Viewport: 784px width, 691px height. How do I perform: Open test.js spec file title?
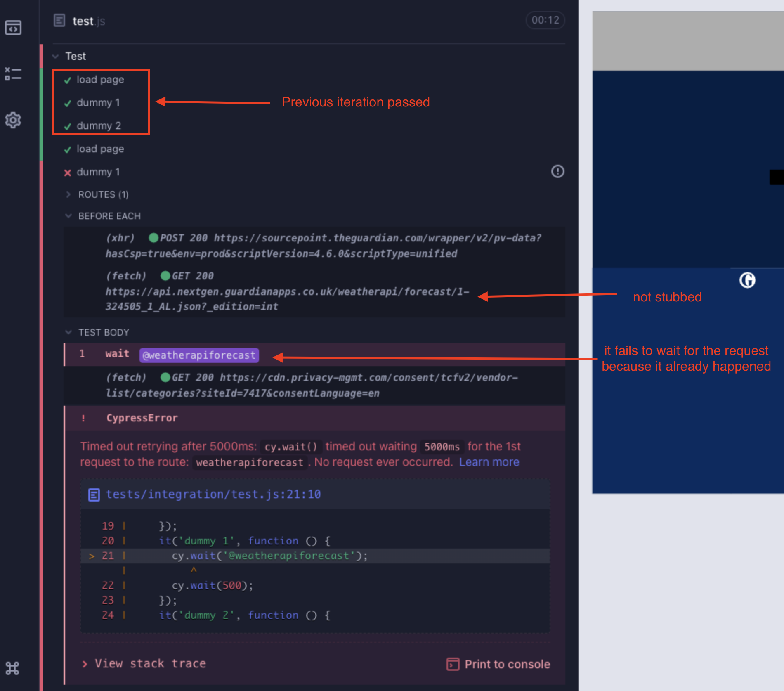click(89, 21)
